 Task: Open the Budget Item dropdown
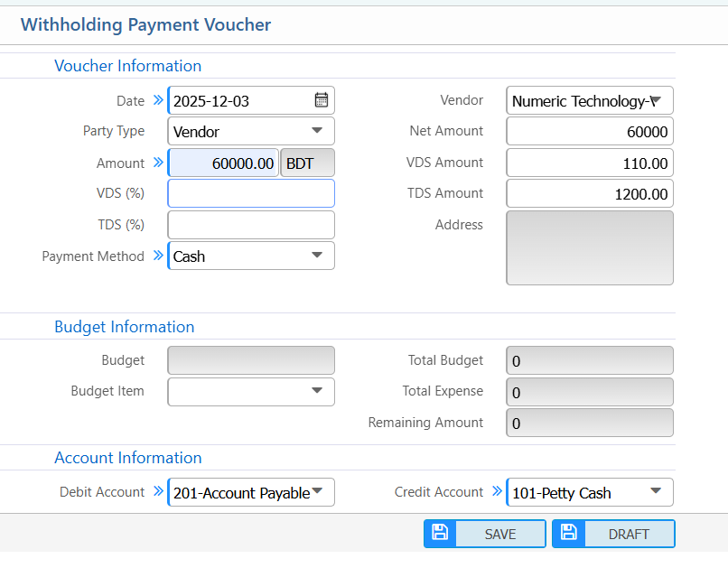(318, 391)
